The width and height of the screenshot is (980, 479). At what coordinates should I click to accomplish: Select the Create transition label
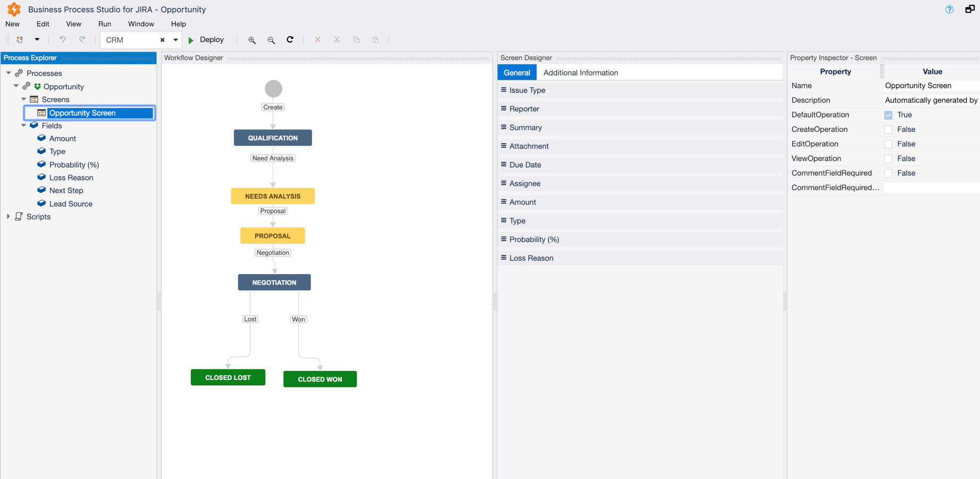coord(273,107)
